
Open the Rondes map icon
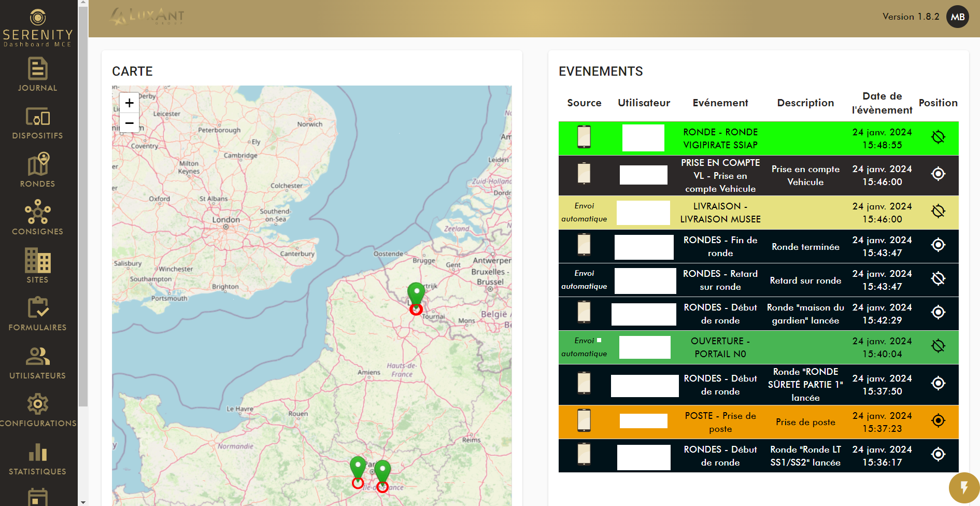[37, 171]
